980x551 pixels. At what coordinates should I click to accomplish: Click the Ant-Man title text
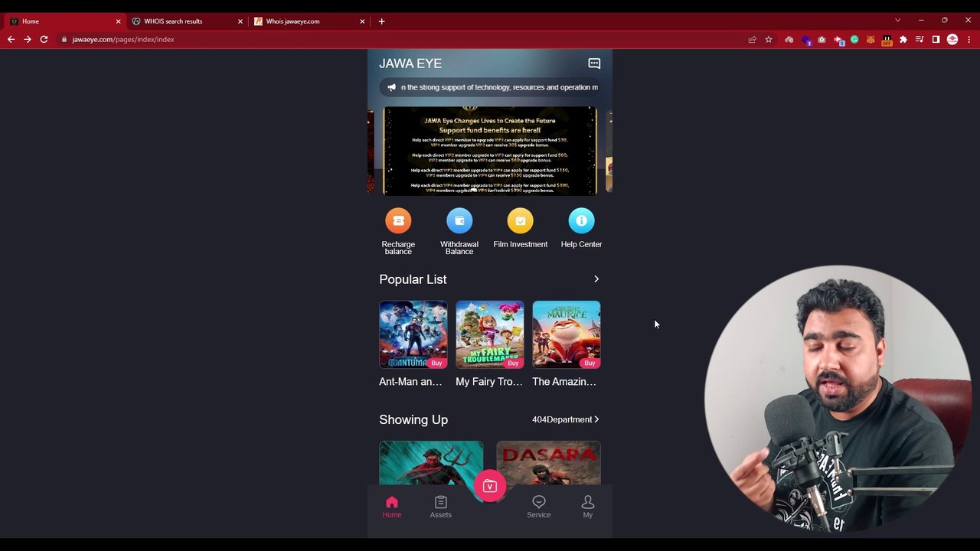click(x=410, y=381)
